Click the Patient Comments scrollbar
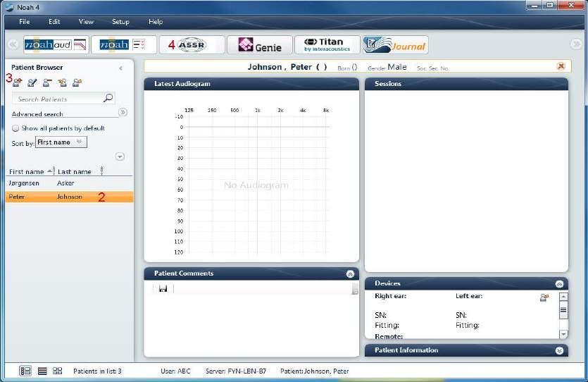588x382 pixels. (354, 288)
